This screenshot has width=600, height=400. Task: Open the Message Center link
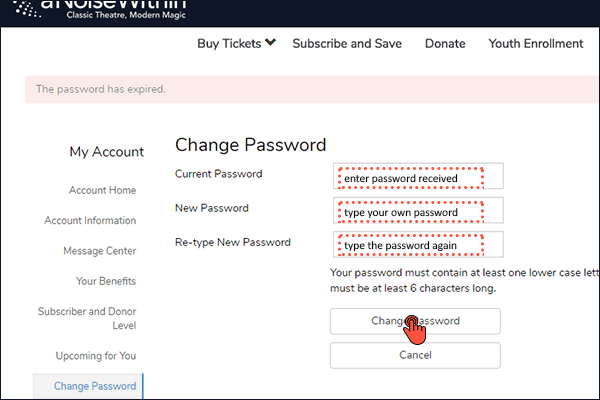99,251
